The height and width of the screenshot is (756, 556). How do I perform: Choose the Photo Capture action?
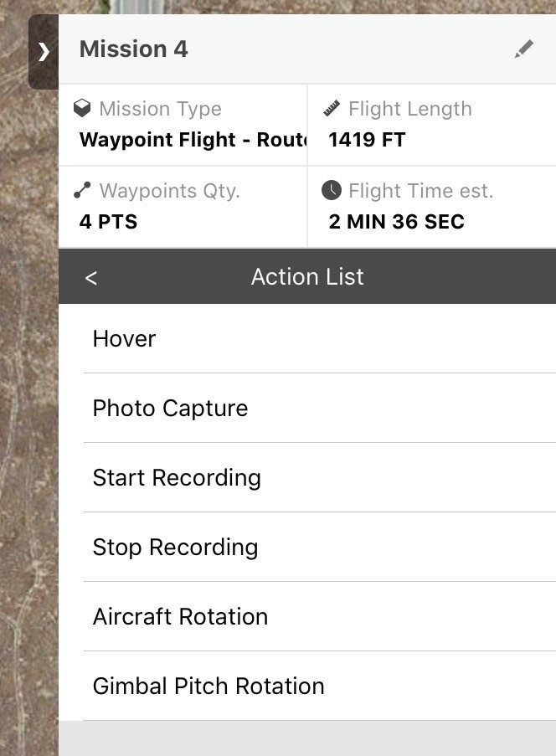(x=170, y=408)
